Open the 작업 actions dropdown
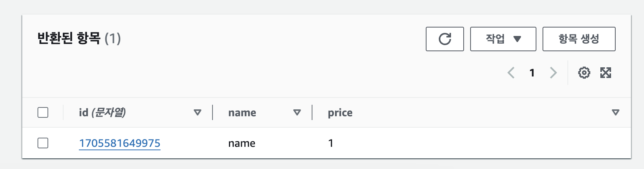The width and height of the screenshot is (644, 169). point(503,39)
